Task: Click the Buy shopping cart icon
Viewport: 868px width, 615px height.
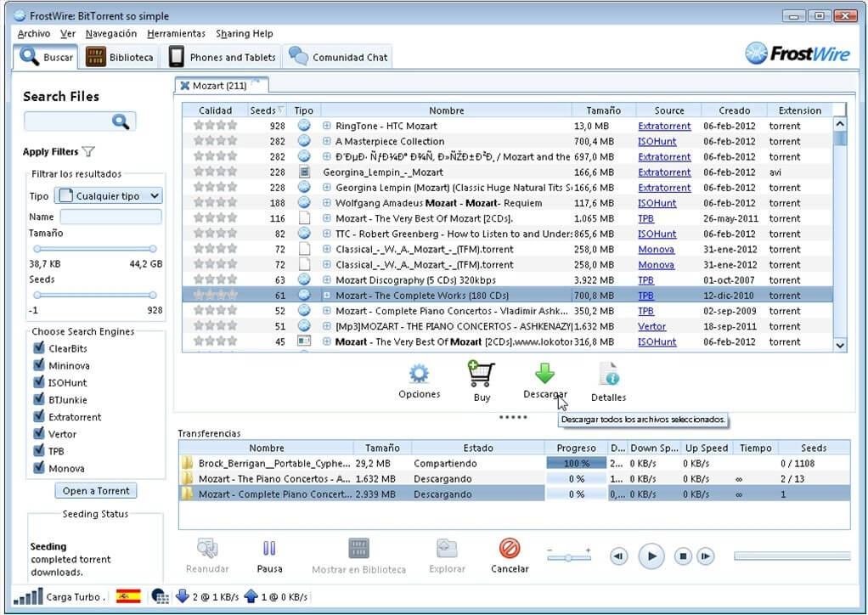Action: pos(481,374)
